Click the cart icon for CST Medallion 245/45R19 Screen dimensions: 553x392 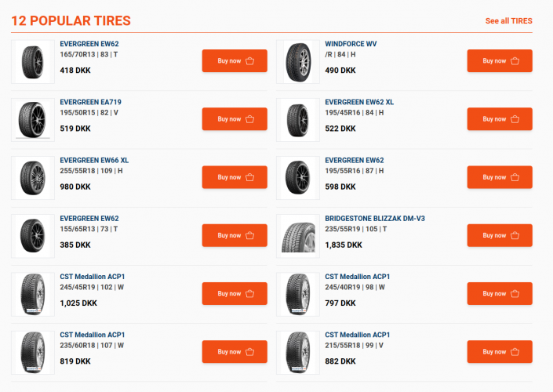[x=250, y=293]
